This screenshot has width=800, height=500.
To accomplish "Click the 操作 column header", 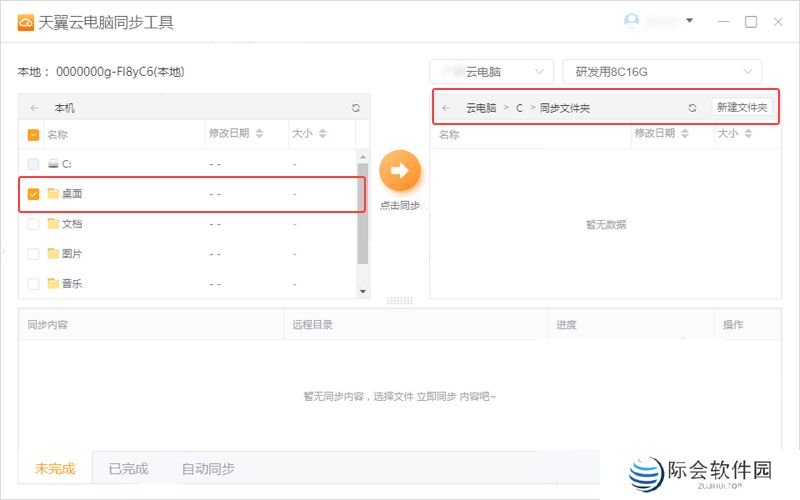I will [733, 325].
